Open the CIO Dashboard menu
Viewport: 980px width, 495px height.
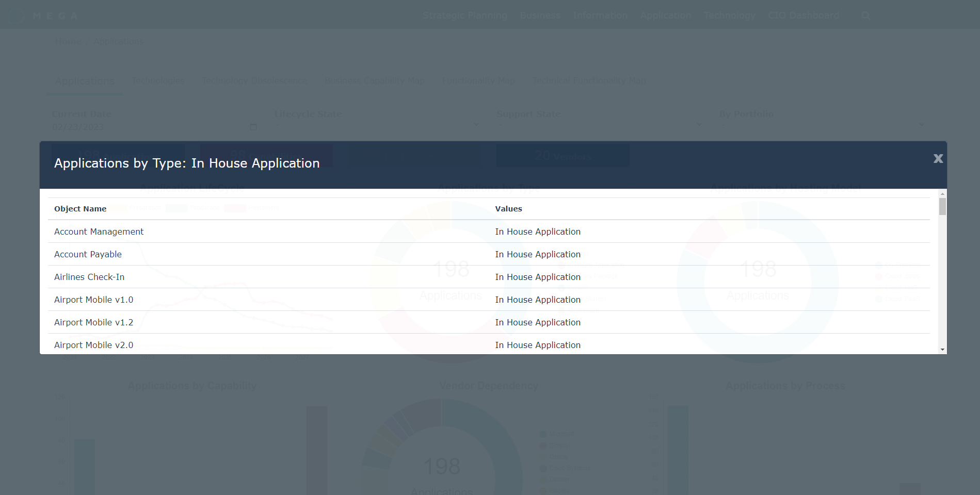coord(804,15)
